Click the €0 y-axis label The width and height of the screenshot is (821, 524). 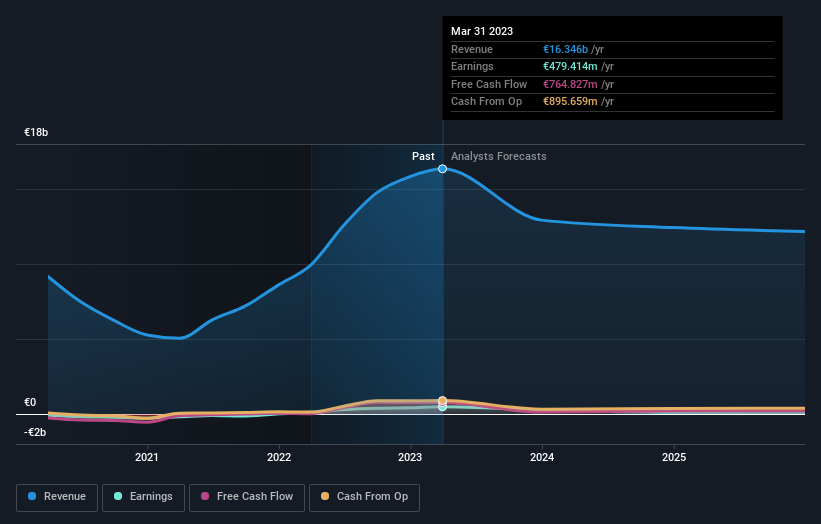coord(30,402)
